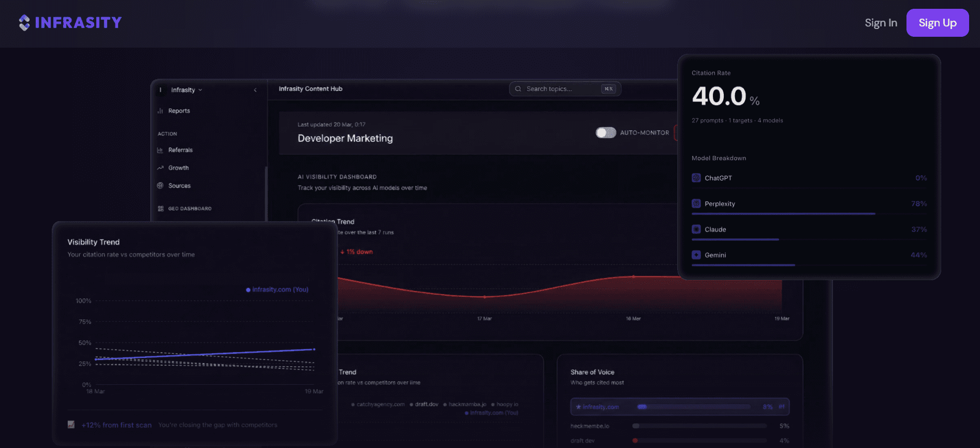980x448 pixels.
Task: Click the Growth trend-line icon
Action: (x=160, y=168)
